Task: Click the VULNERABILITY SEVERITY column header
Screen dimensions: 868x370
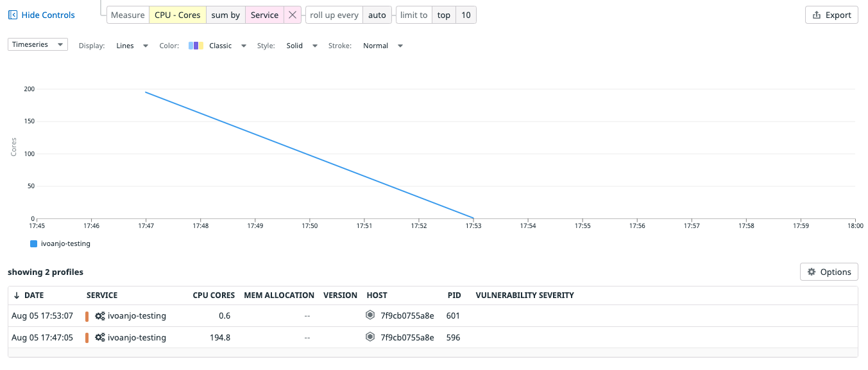Action: pos(525,295)
